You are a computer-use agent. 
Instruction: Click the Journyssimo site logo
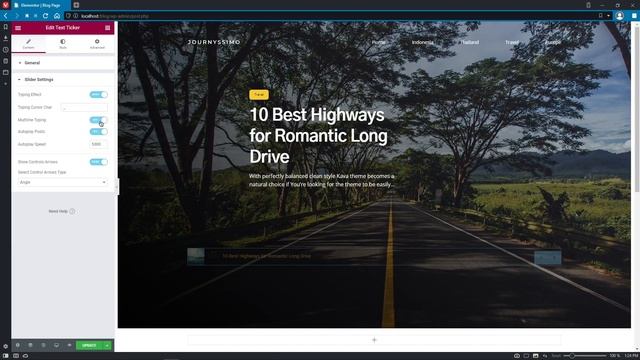pos(214,42)
